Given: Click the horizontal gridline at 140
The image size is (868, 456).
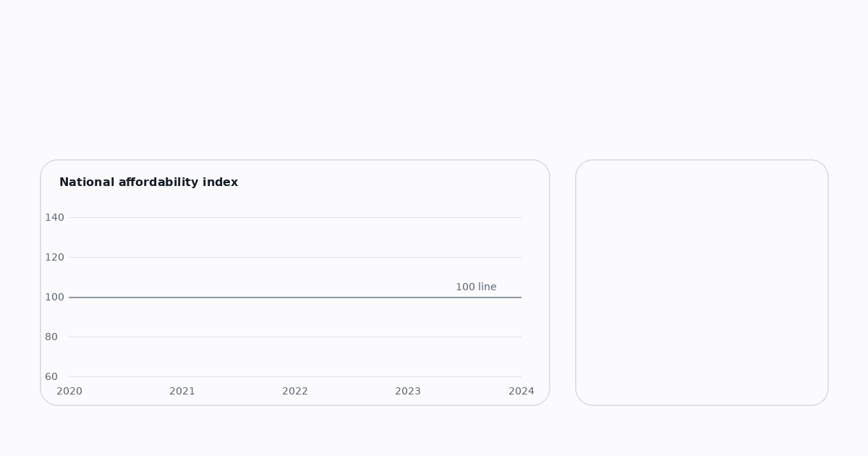Looking at the screenshot, I should tap(295, 217).
